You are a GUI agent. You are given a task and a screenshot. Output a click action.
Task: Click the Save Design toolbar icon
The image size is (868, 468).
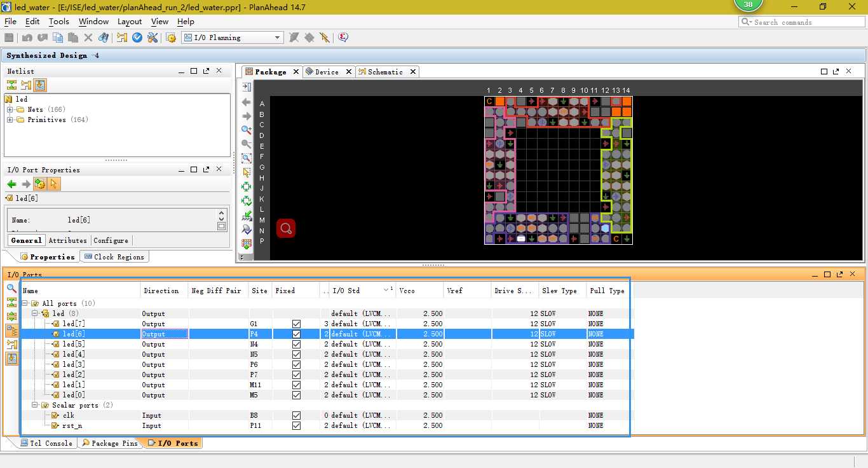pyautogui.click(x=9, y=38)
